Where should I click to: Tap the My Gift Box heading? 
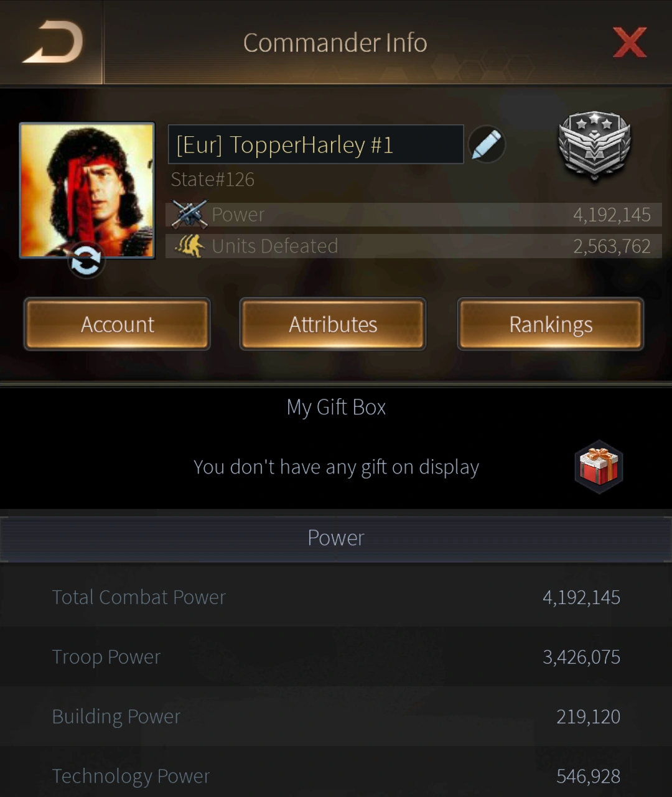point(336,408)
